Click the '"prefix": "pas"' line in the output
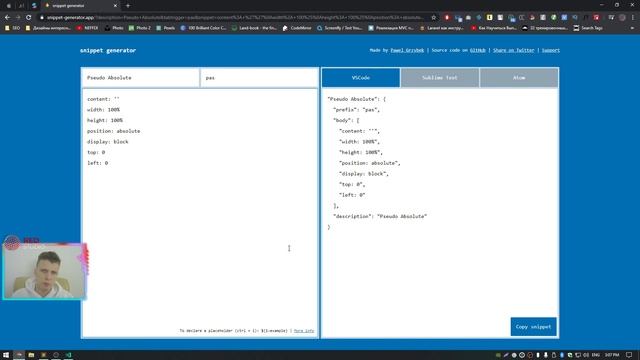Screen dimensions: 640x360 pos(356,110)
